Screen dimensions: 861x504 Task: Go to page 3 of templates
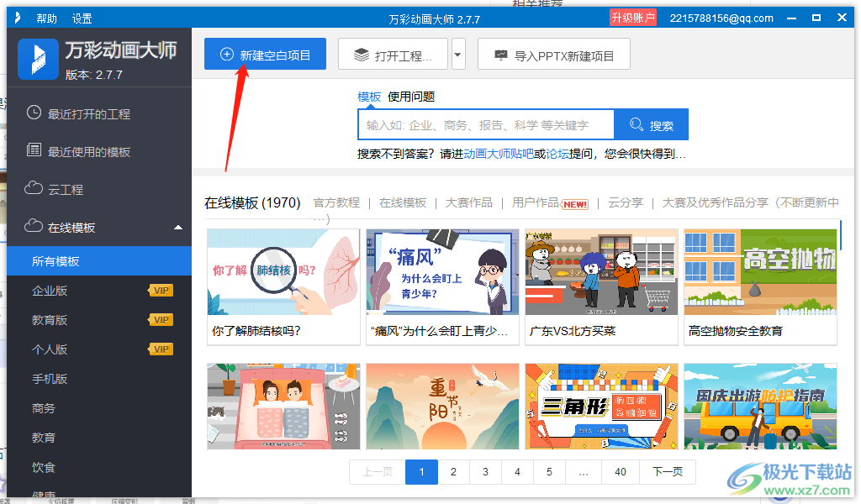pyautogui.click(x=485, y=471)
